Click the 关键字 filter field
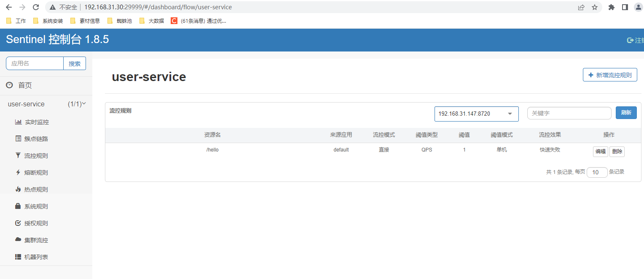Image resolution: width=644 pixels, height=279 pixels. pyautogui.click(x=569, y=113)
